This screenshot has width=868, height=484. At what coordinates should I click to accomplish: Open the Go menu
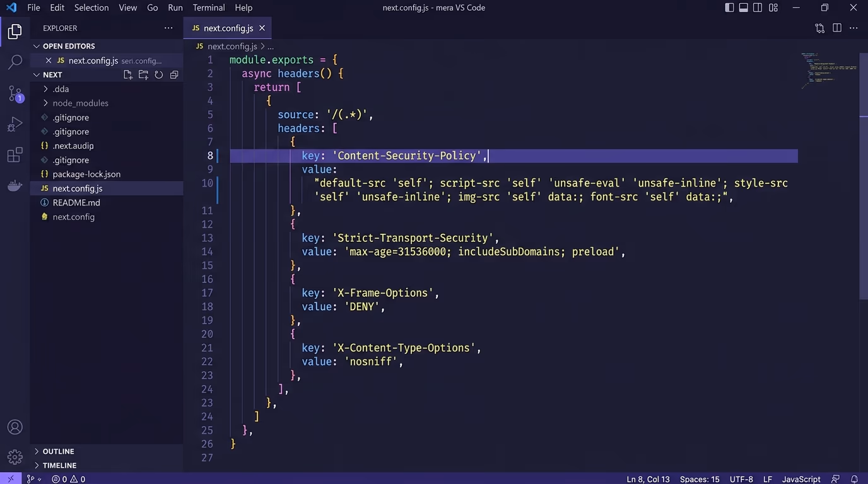[x=153, y=8]
